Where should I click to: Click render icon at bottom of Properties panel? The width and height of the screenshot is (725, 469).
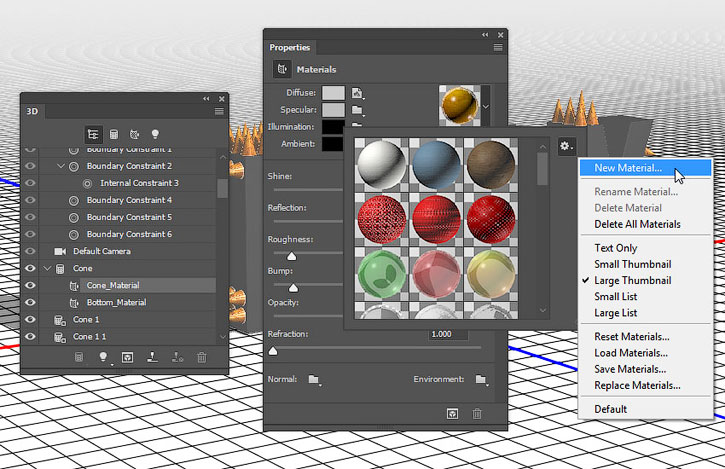pyautogui.click(x=452, y=413)
